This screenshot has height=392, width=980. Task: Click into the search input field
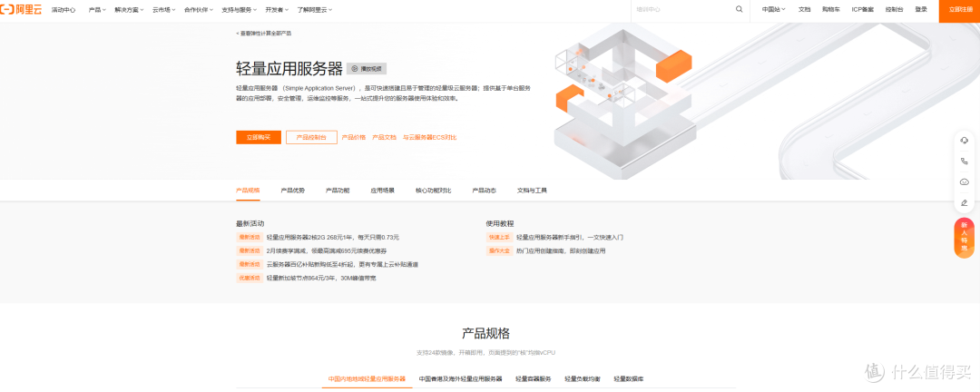682,9
